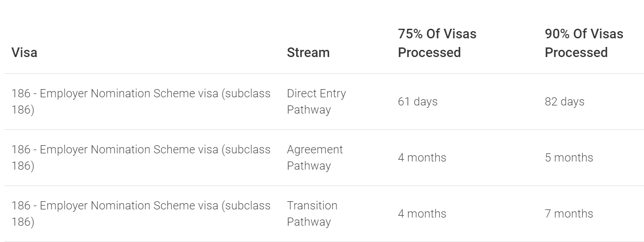Image resolution: width=644 pixels, height=242 pixels.
Task: Click '4 months' in the Agreement Pathway row
Action: 422,158
